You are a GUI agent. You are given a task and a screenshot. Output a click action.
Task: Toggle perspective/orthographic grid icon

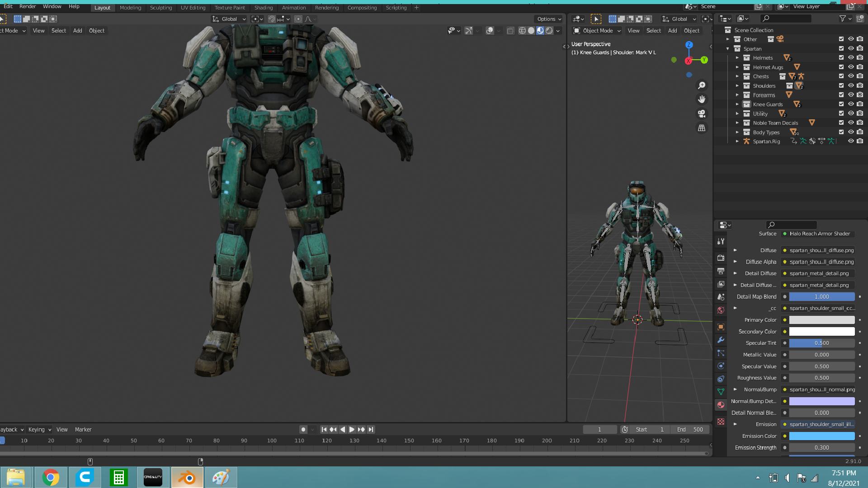coord(702,128)
